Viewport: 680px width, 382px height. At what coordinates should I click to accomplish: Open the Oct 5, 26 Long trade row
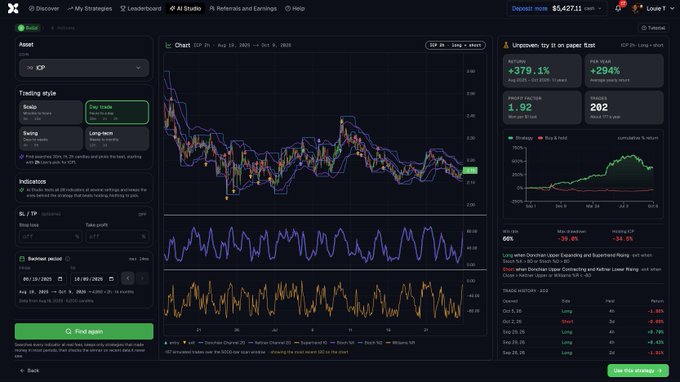pyautogui.click(x=583, y=311)
